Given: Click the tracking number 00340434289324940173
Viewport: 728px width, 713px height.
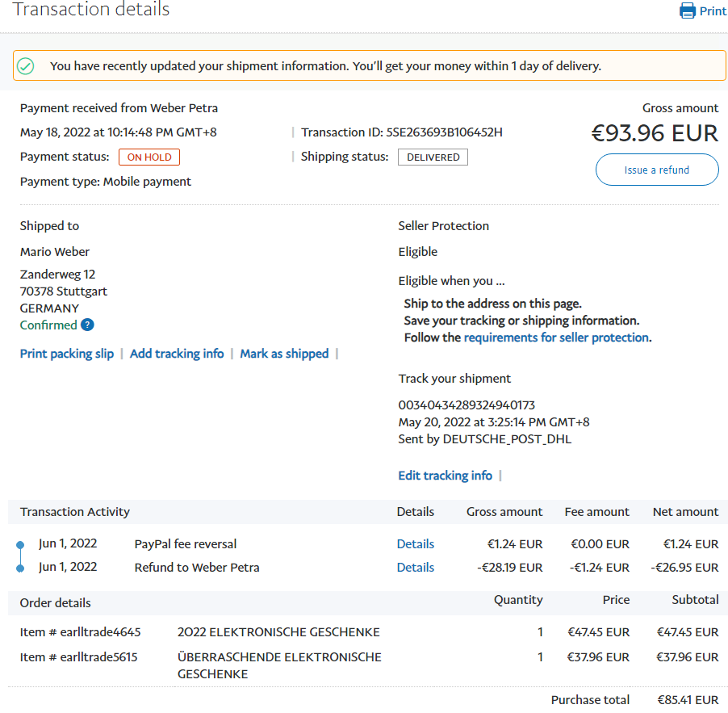Looking at the screenshot, I should pyautogui.click(x=467, y=405).
